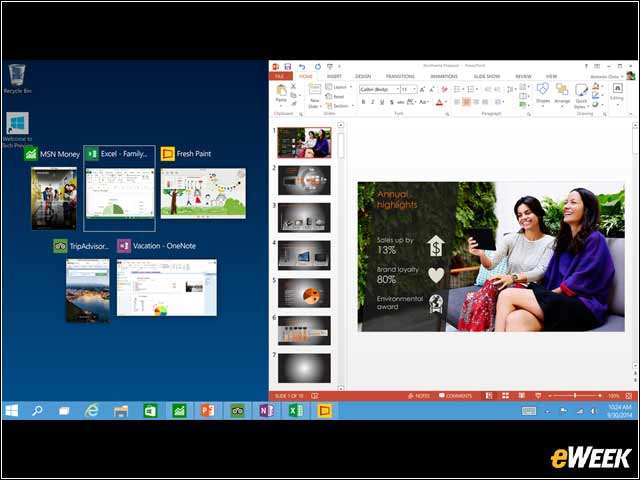Click the Paste clipboard icon in PowerPoint
The height and width of the screenshot is (480, 640).
(281, 90)
